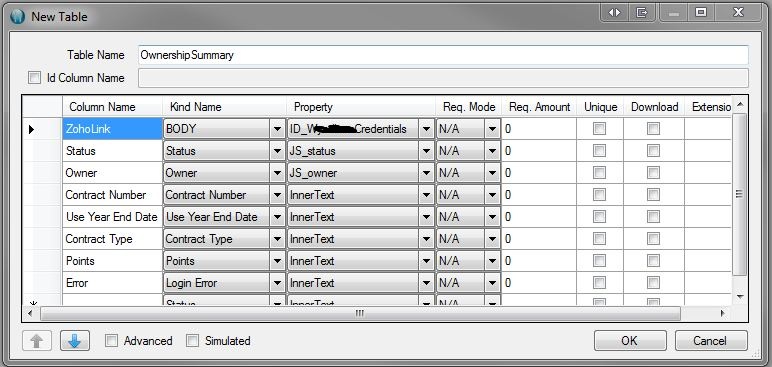This screenshot has width=772, height=367.
Task: Click the Property column header
Action: 361,107
